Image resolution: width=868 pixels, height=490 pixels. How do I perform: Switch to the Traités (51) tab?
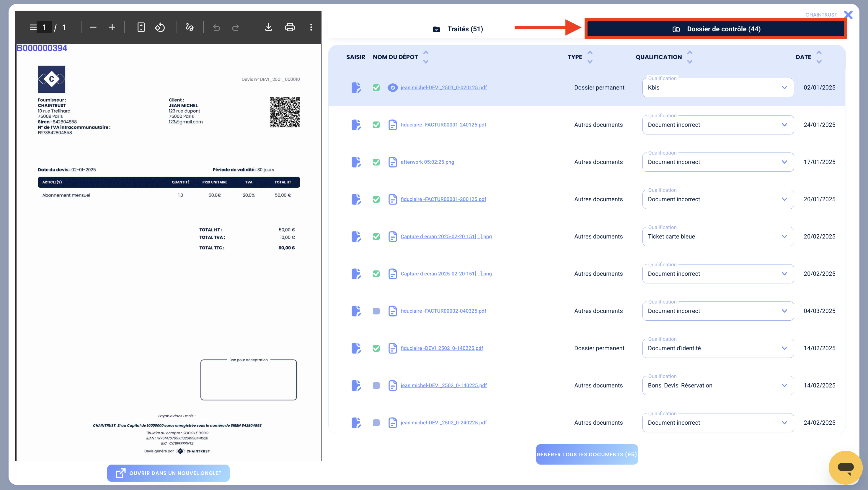pyautogui.click(x=458, y=29)
